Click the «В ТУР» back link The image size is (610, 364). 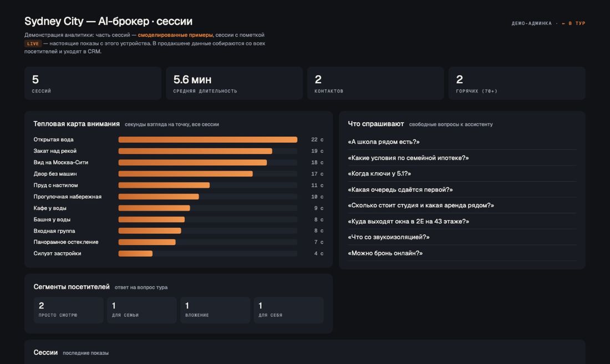click(x=573, y=23)
